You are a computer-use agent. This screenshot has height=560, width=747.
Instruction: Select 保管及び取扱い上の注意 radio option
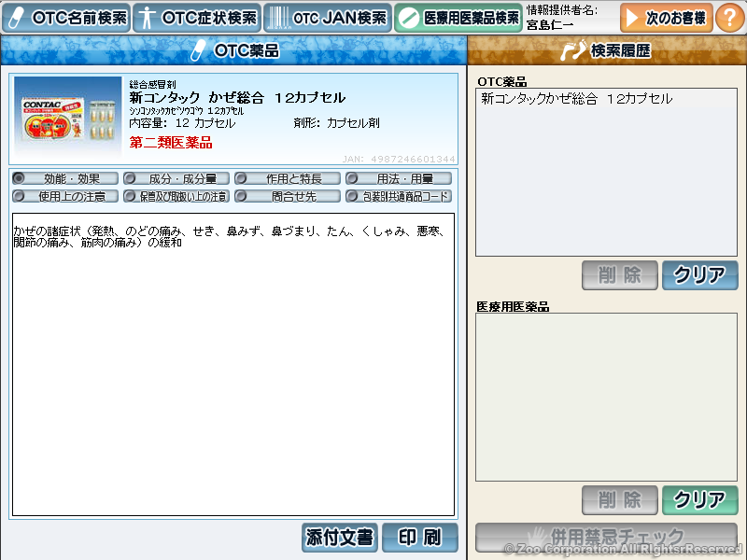point(176,196)
